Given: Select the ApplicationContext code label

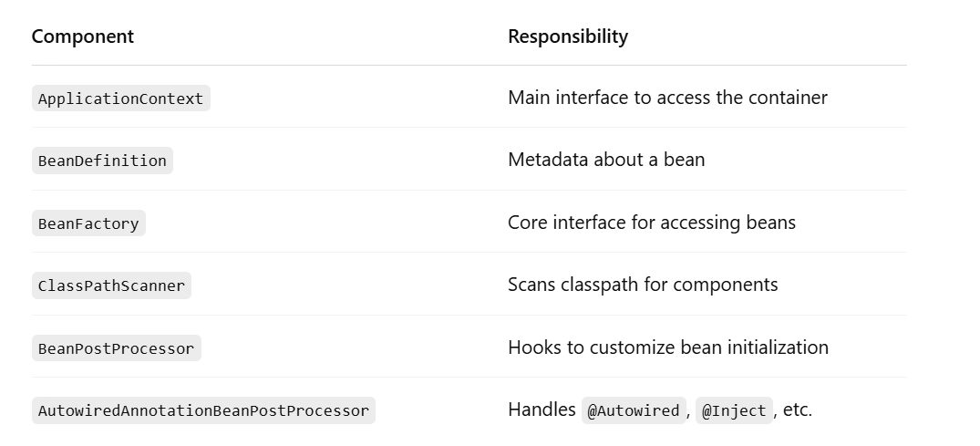Looking at the screenshot, I should coord(120,99).
